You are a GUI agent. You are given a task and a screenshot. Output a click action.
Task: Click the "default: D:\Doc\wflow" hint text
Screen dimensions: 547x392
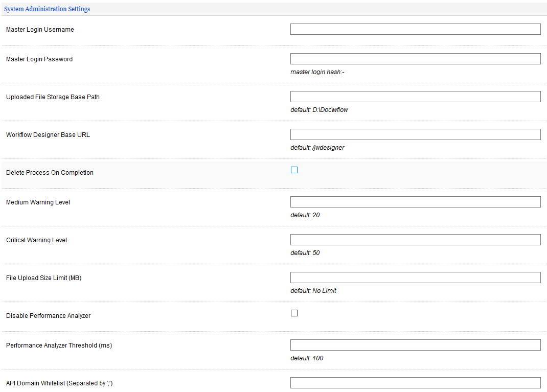tap(319, 110)
